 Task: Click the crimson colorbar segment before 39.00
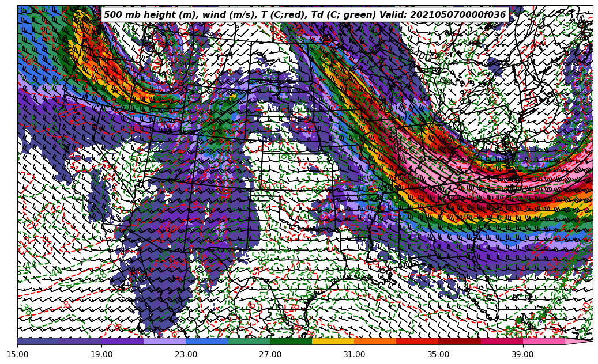[x=502, y=341]
